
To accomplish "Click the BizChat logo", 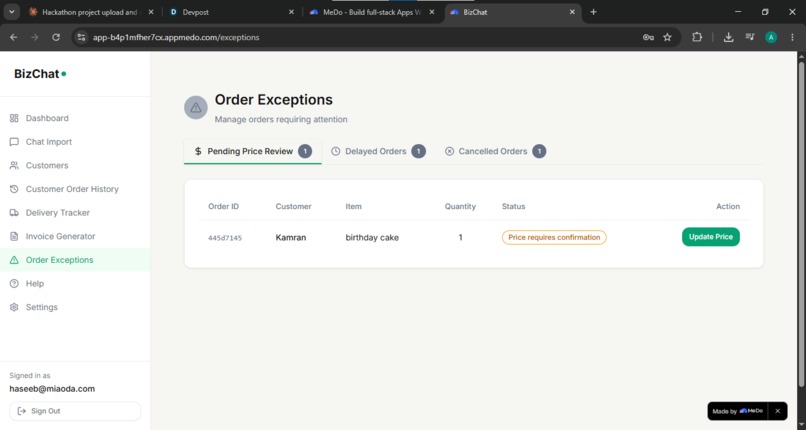I will tap(40, 74).
